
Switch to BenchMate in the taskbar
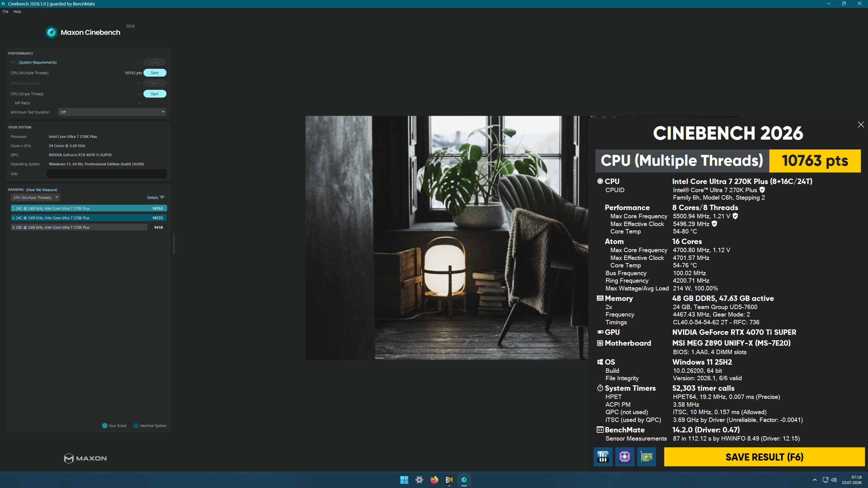pyautogui.click(x=449, y=480)
